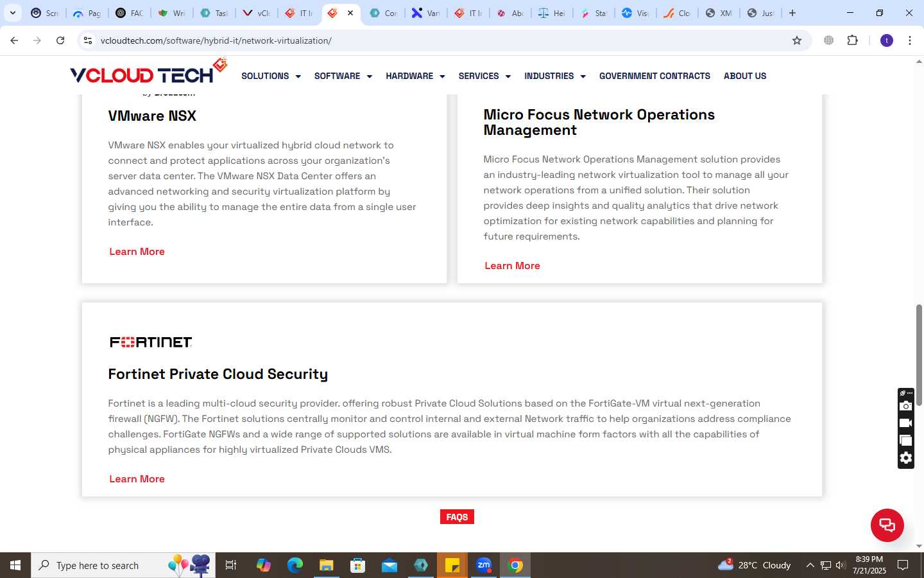Expand the SOFTWARE dropdown menu

pyautogui.click(x=343, y=76)
